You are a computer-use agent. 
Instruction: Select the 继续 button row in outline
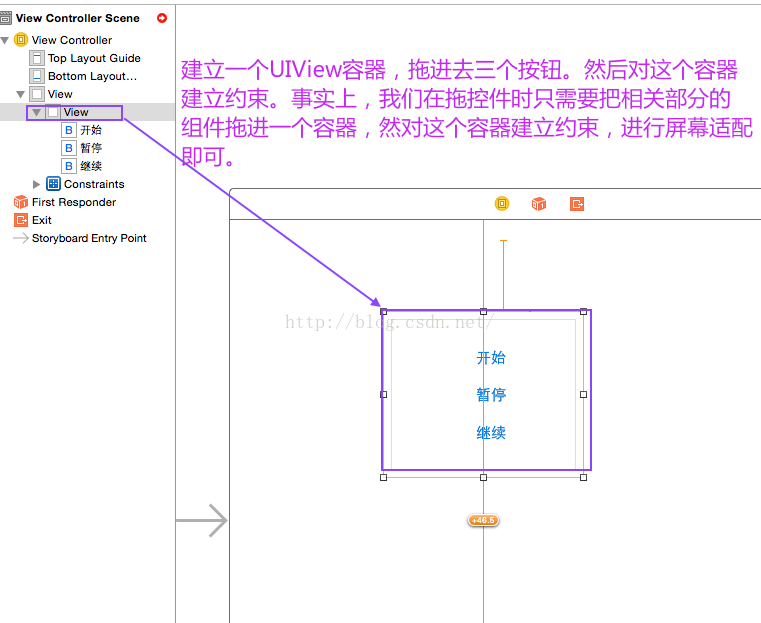pos(91,166)
